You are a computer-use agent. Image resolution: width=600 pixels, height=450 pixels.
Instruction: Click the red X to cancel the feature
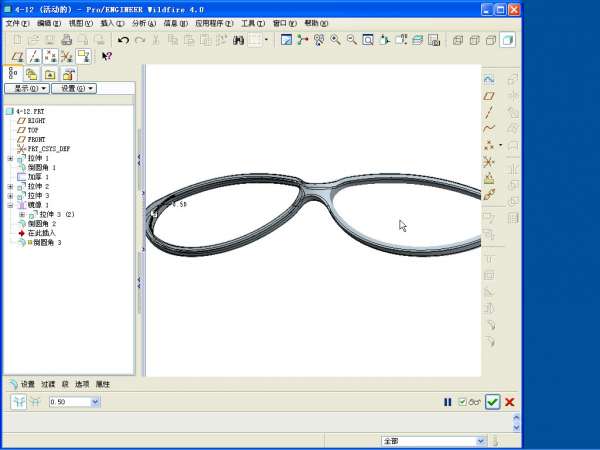510,402
